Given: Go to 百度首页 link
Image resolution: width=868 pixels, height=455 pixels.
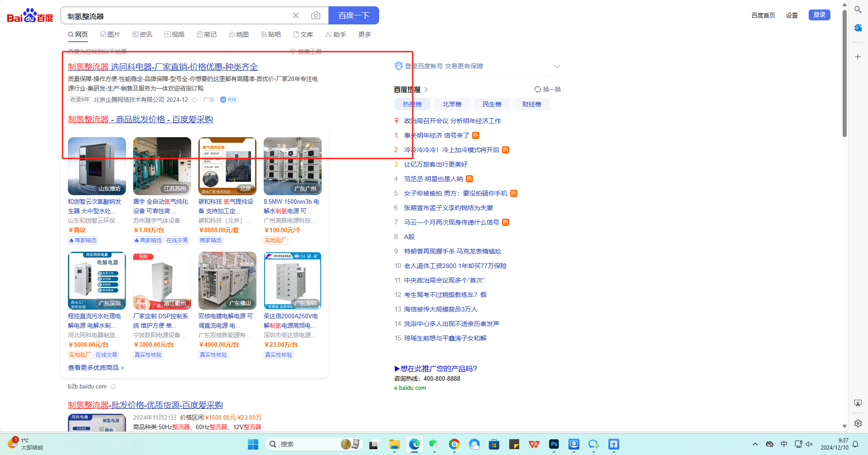Looking at the screenshot, I should 763,15.
